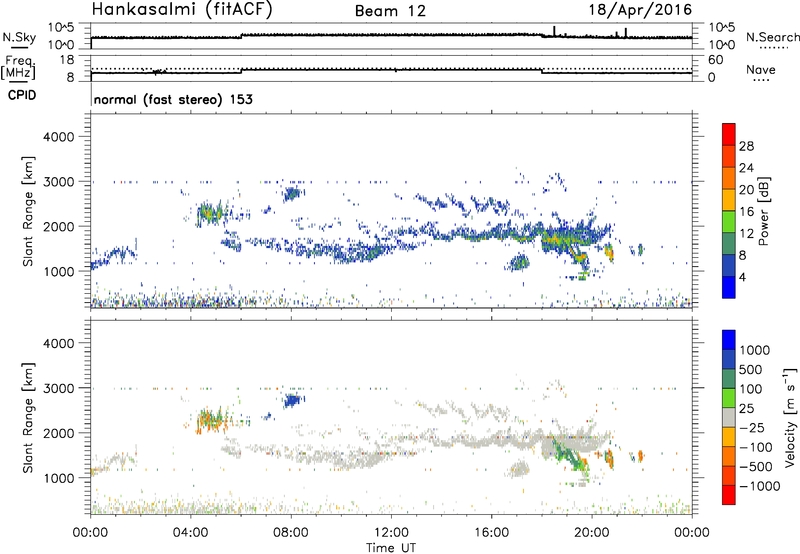Click the 'Time UT' axis title
Image resolution: width=800 pixels, height=554 pixels.
click(x=391, y=547)
